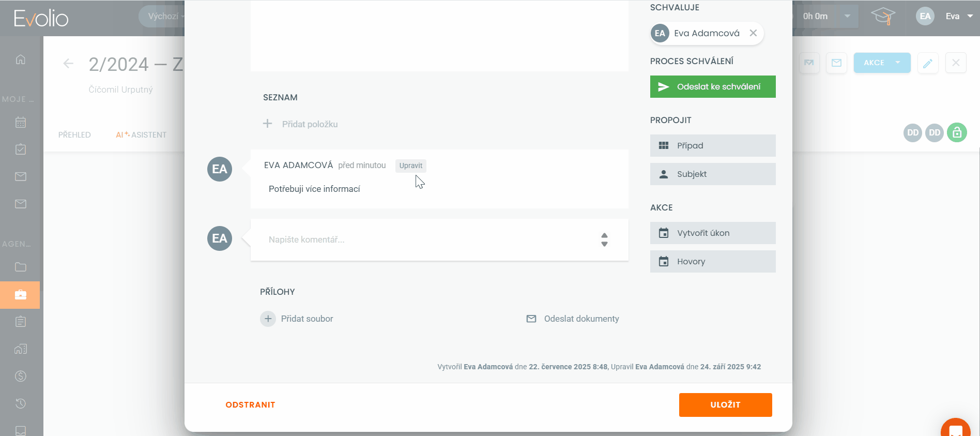Click the folder icon in the sidebar
The height and width of the screenshot is (436, 980).
(21, 267)
